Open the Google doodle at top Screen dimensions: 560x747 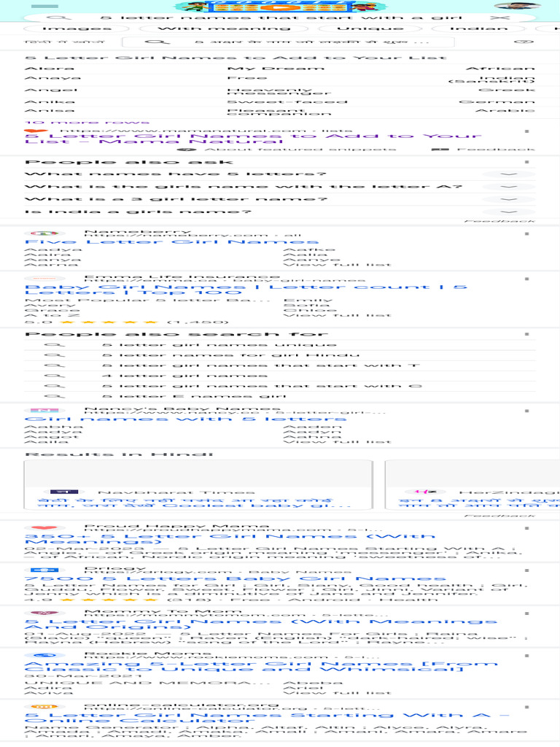(281, 6)
